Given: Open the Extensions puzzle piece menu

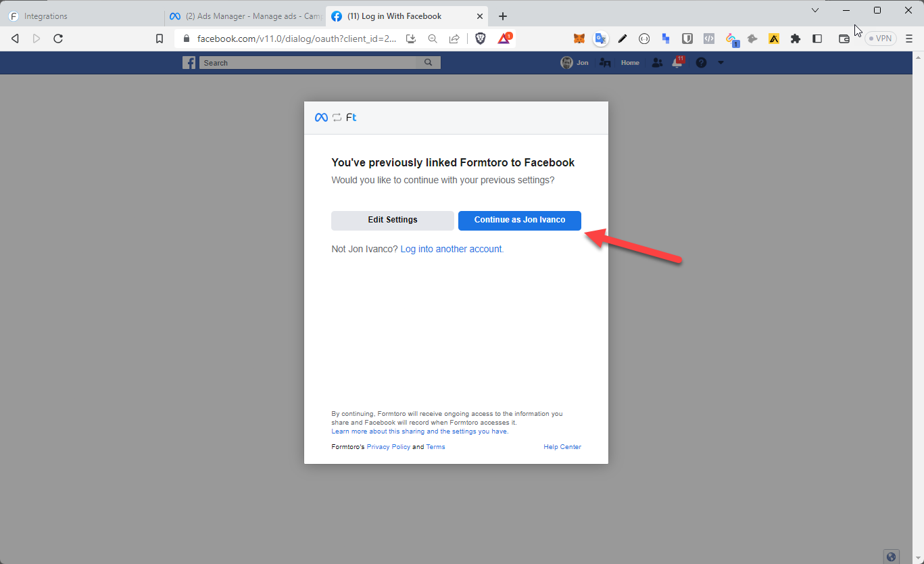Looking at the screenshot, I should pos(796,39).
